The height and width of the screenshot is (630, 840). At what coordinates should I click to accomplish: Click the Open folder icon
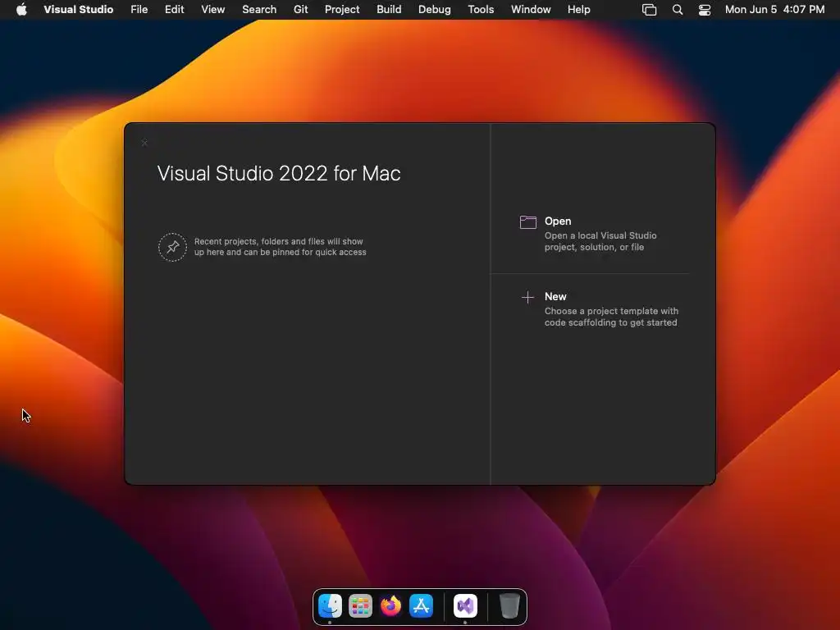click(x=528, y=221)
